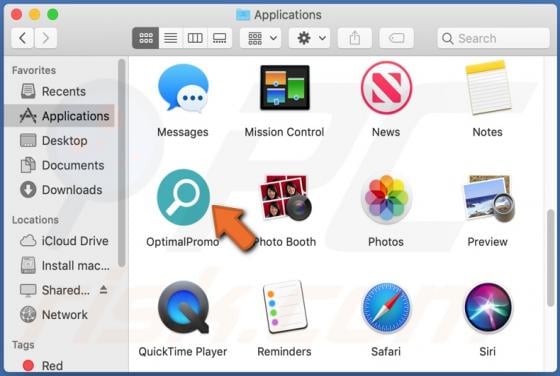The width and height of the screenshot is (560, 376).
Task: Click the "Photos" name label
Action: pos(386,242)
